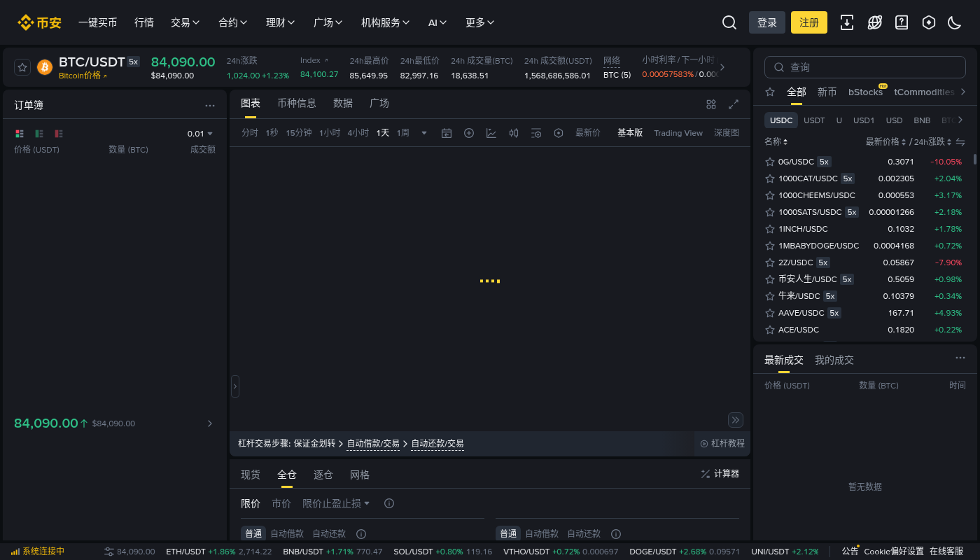Click the swap columns arrows in the market list
This screenshot has height=560, width=980.
pyautogui.click(x=960, y=142)
